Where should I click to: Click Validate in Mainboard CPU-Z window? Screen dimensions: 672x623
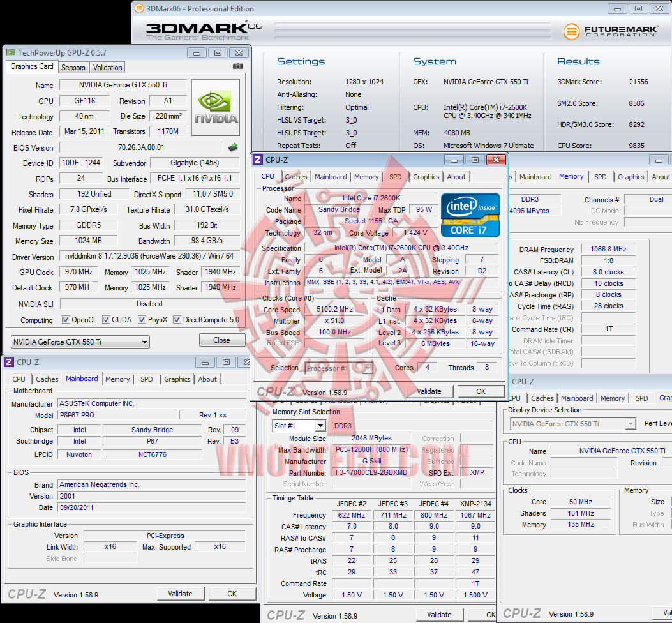pyautogui.click(x=180, y=594)
